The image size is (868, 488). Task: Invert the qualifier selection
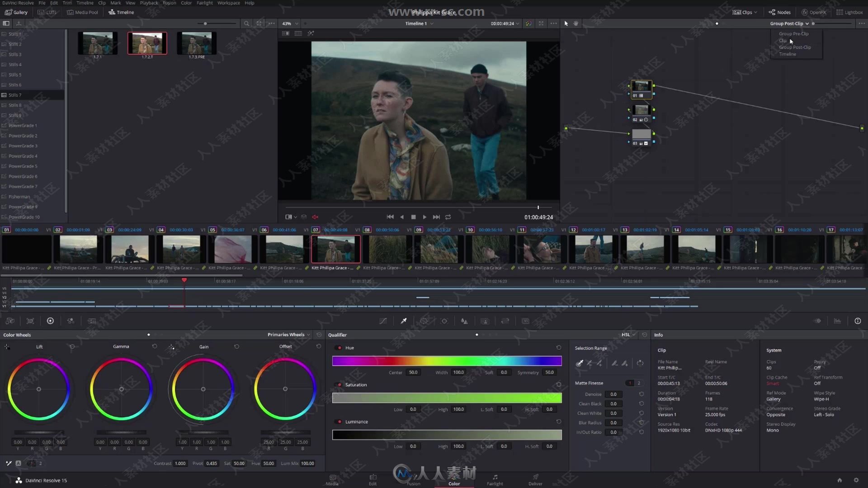pyautogui.click(x=640, y=363)
